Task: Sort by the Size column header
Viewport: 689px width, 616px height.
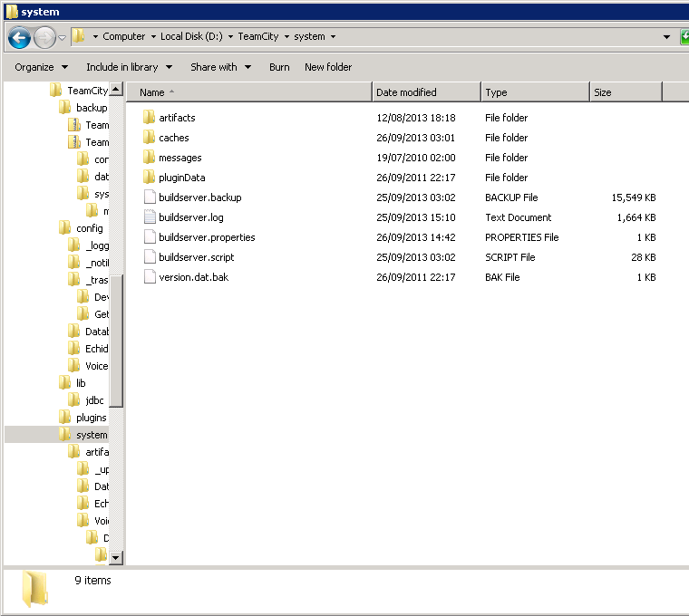Action: click(x=626, y=92)
